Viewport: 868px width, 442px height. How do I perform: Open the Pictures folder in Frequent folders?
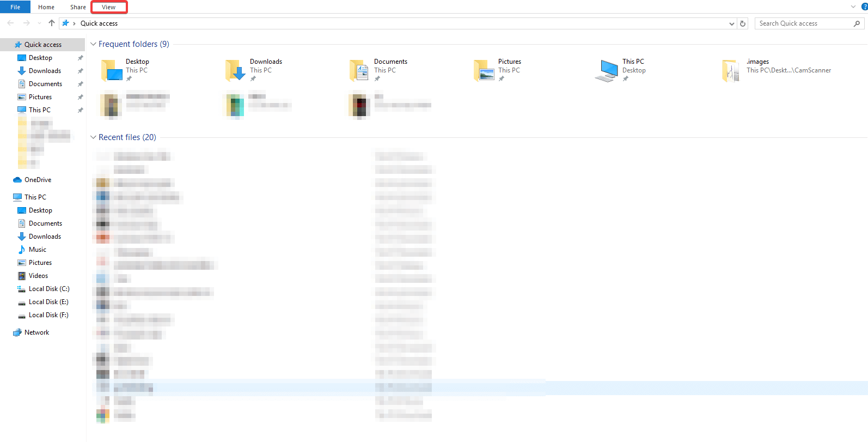click(x=484, y=70)
